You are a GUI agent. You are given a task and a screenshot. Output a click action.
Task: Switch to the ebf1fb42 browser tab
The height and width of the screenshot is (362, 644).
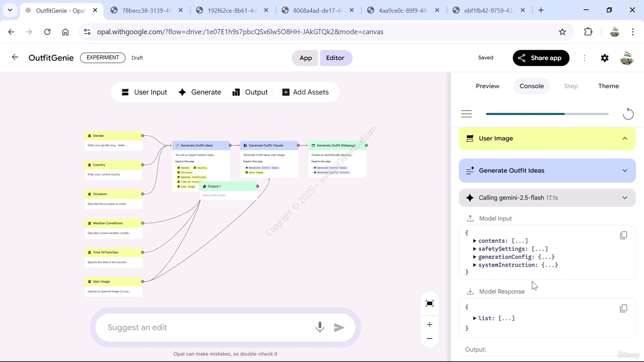pyautogui.click(x=490, y=10)
